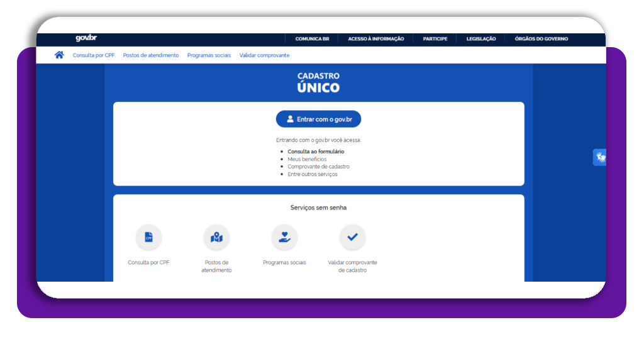Click the Postos de atendimento map icon
This screenshot has width=644, height=337.
click(x=216, y=237)
